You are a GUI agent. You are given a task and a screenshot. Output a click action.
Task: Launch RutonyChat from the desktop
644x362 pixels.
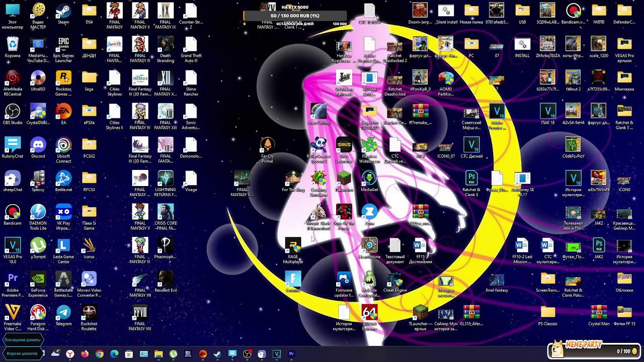[x=13, y=148]
